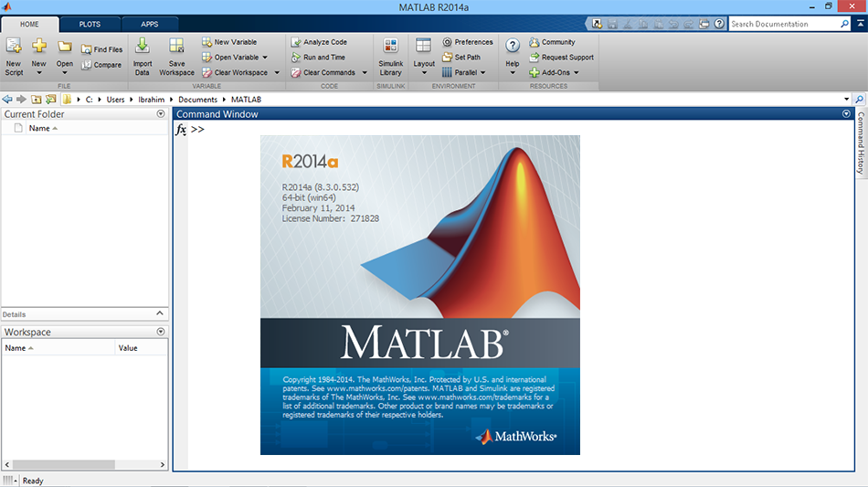Search current folder with magnifier icon
The image size is (868, 487).
tap(860, 100)
